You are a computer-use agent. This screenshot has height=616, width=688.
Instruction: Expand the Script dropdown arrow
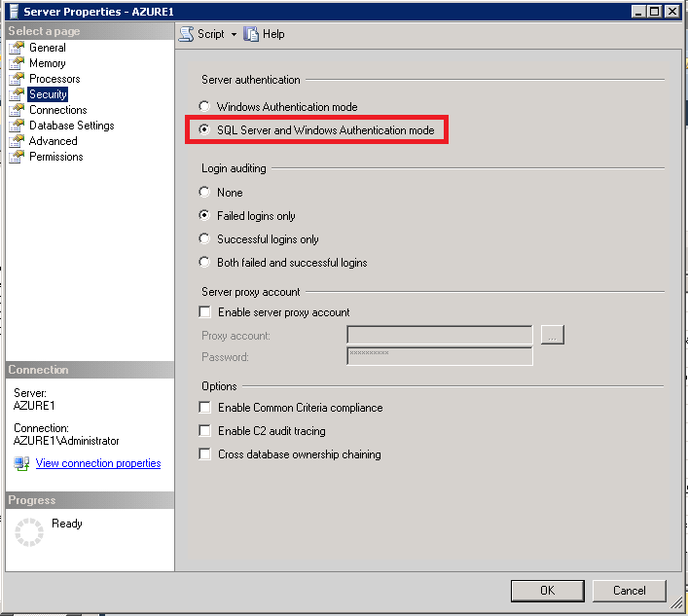pos(234,34)
